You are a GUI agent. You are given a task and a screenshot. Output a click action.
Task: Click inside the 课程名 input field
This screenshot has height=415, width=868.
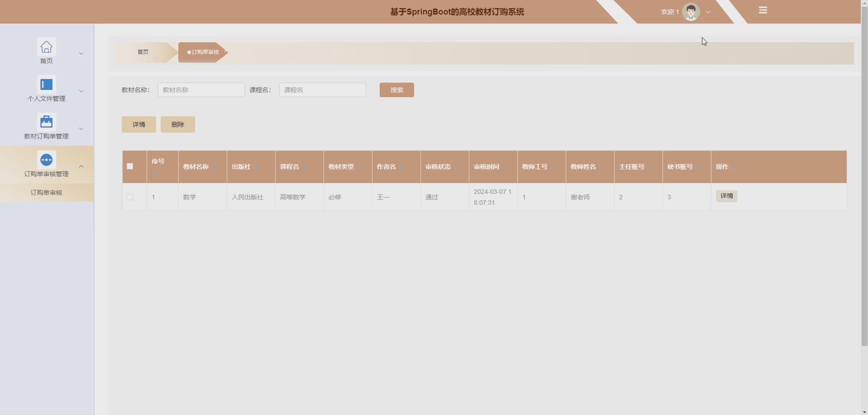point(322,90)
